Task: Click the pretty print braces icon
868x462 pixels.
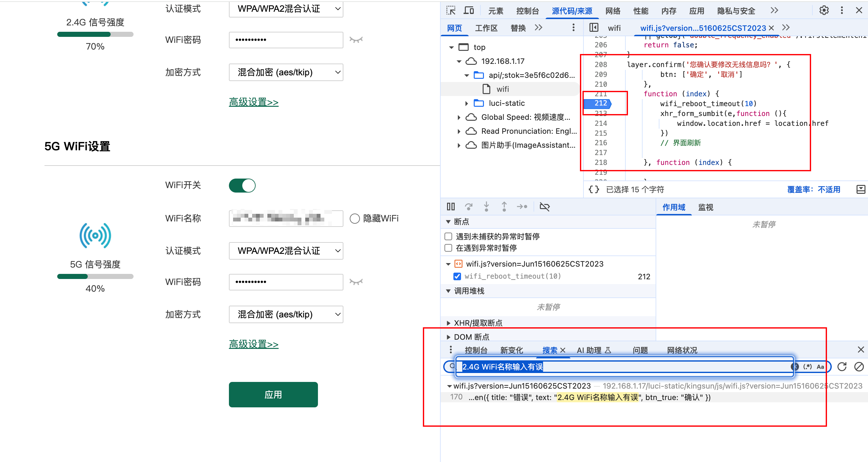Action: tap(594, 189)
